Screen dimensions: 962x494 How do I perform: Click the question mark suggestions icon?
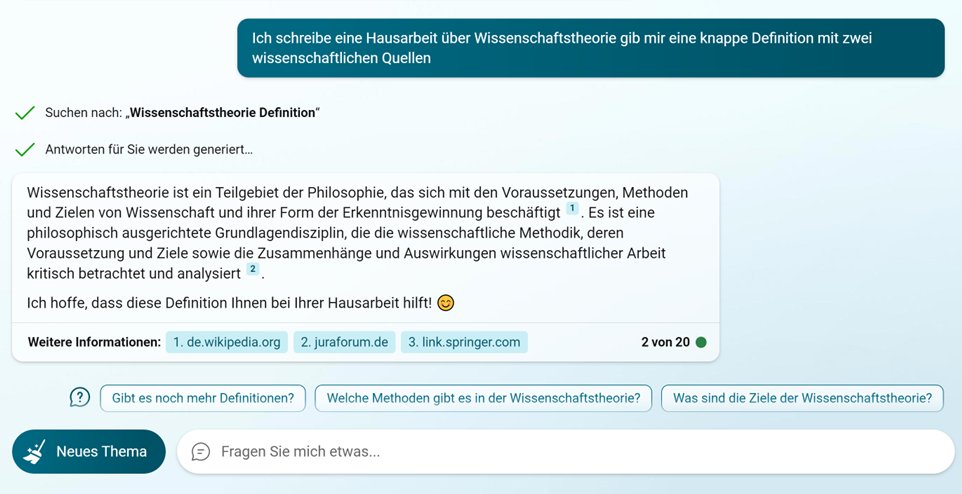(80, 398)
